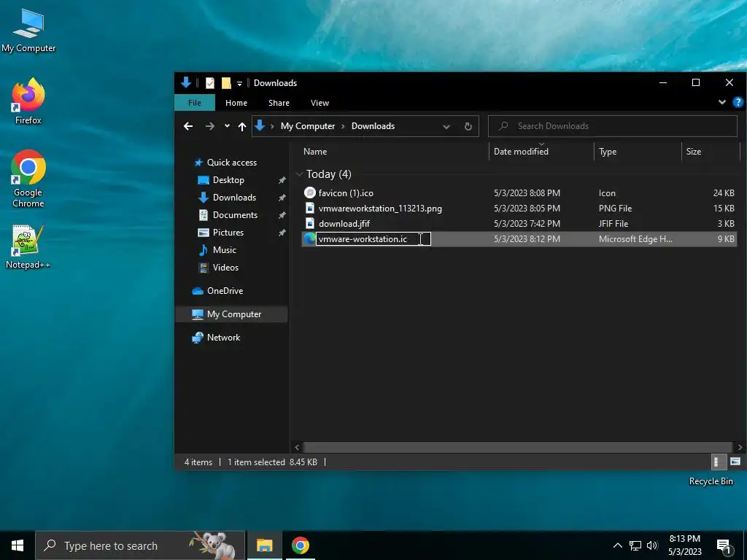This screenshot has width=747, height=560.
Task: Click Downloads in the address breadcrumb
Action: (373, 126)
